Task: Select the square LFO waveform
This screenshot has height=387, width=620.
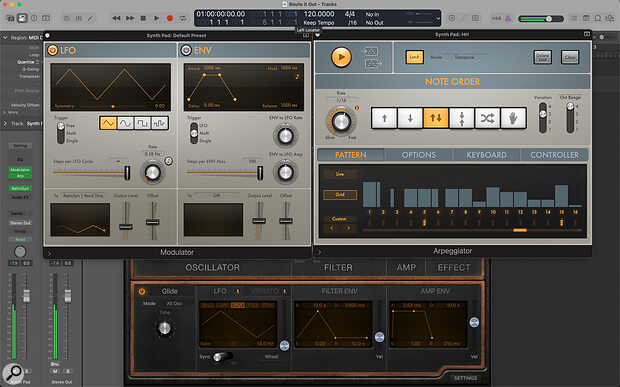Action: coord(142,123)
